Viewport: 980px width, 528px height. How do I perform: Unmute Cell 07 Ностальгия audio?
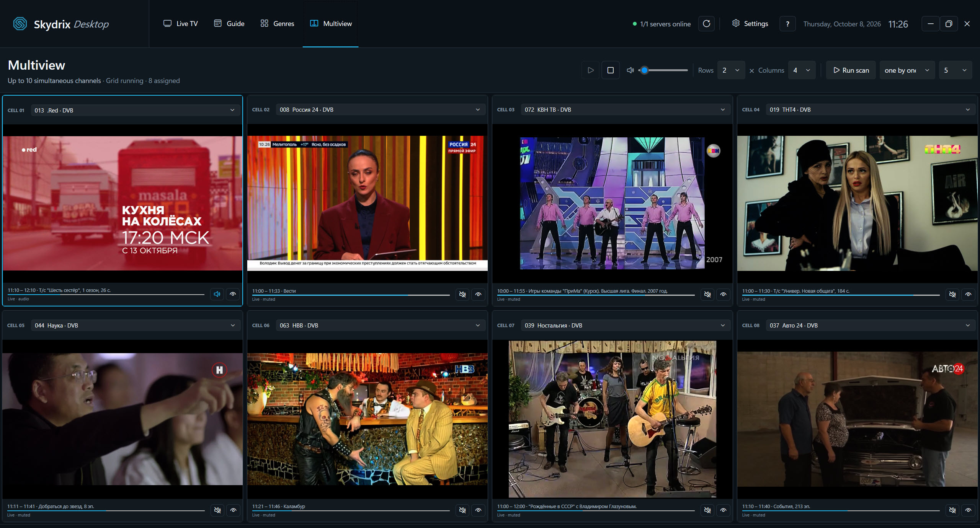pyautogui.click(x=707, y=510)
